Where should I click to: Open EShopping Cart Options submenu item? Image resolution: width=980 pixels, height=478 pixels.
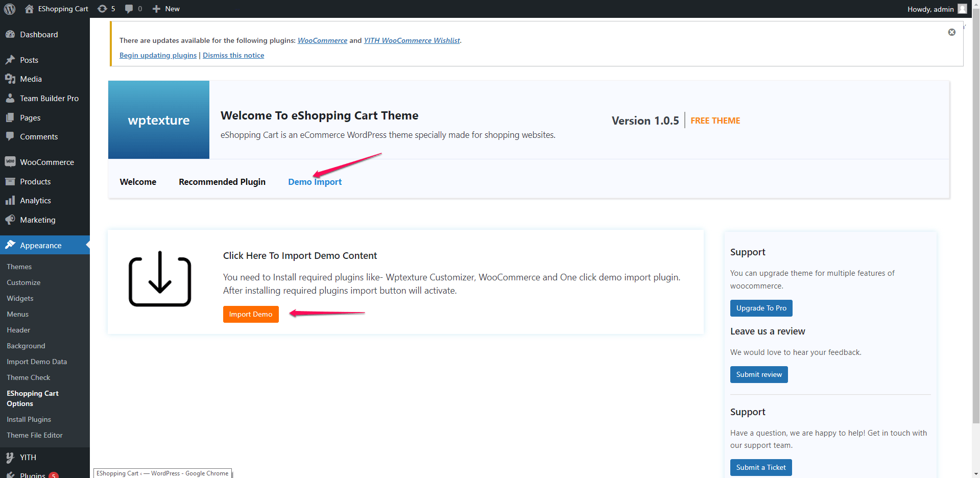tap(33, 398)
